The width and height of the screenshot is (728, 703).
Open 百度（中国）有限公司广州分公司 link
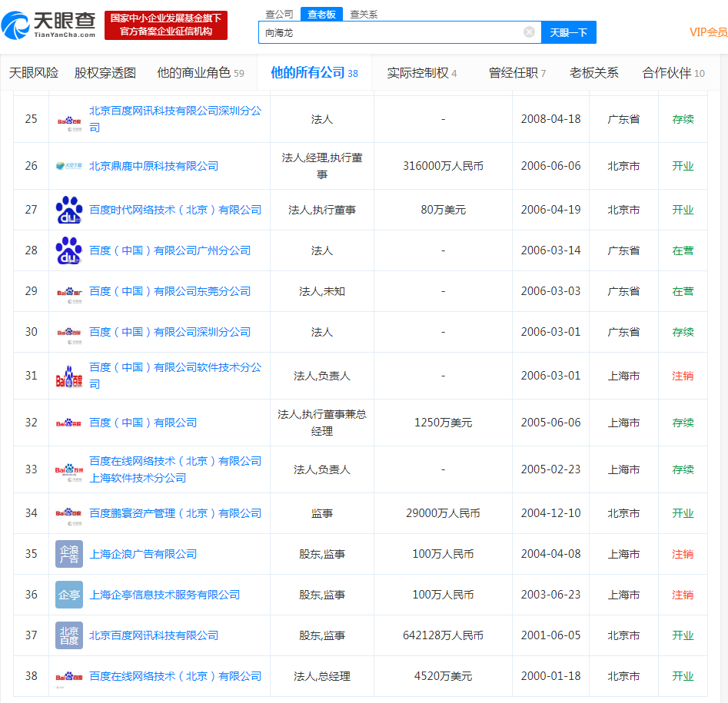point(170,250)
